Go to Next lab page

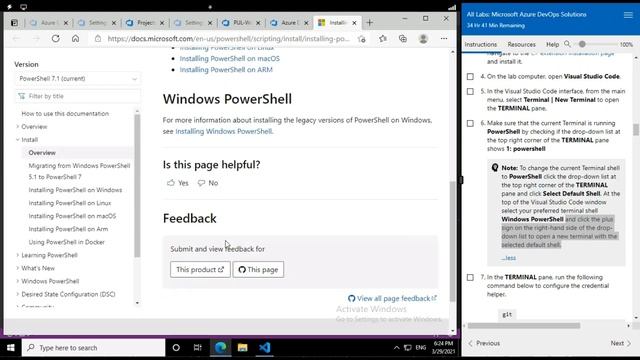(621, 343)
